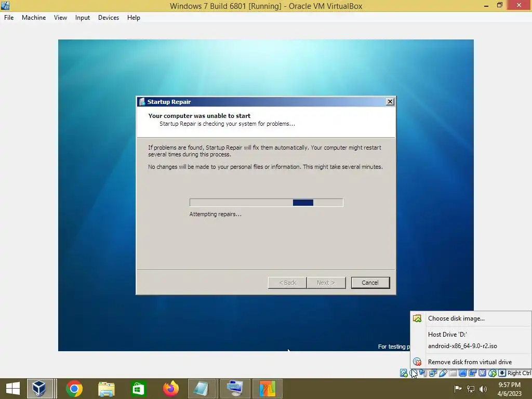Click the USB devices status icon

[x=443, y=373]
